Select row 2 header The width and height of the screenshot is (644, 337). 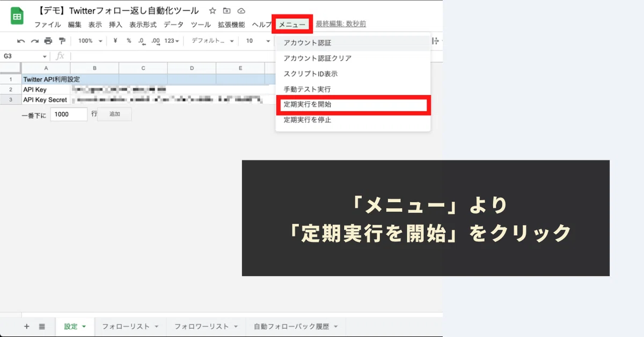(x=11, y=90)
